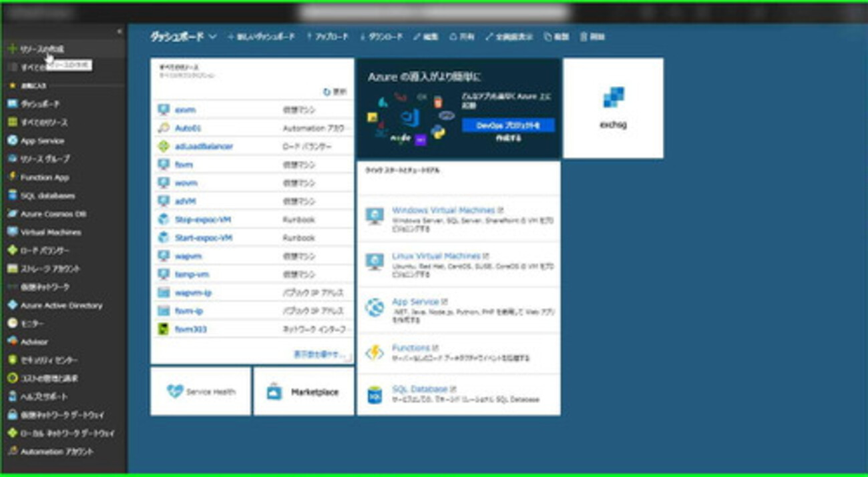Open Azure Cosmos DB in the sidebar
The image size is (868, 477).
(x=53, y=214)
